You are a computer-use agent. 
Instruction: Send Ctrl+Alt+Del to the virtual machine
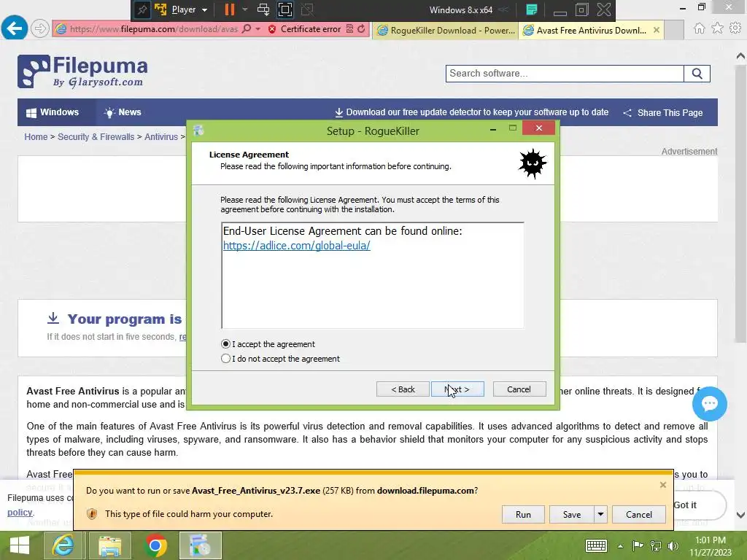263,9
